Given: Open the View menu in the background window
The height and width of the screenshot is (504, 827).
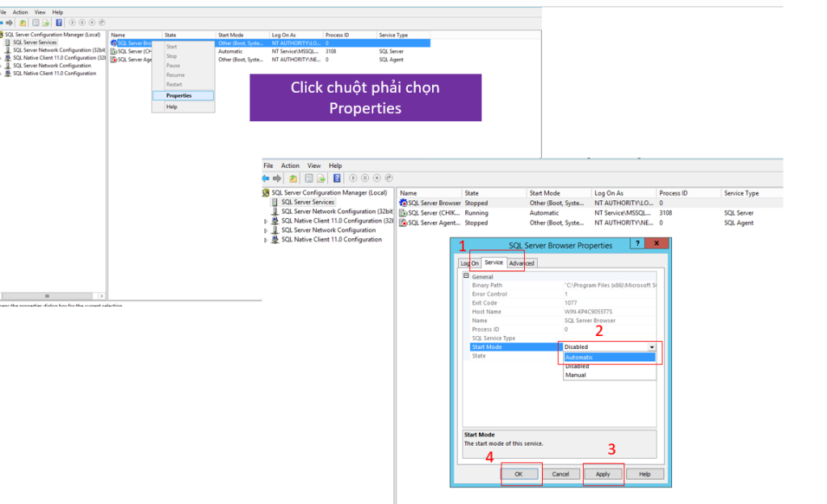Looking at the screenshot, I should coord(40,12).
